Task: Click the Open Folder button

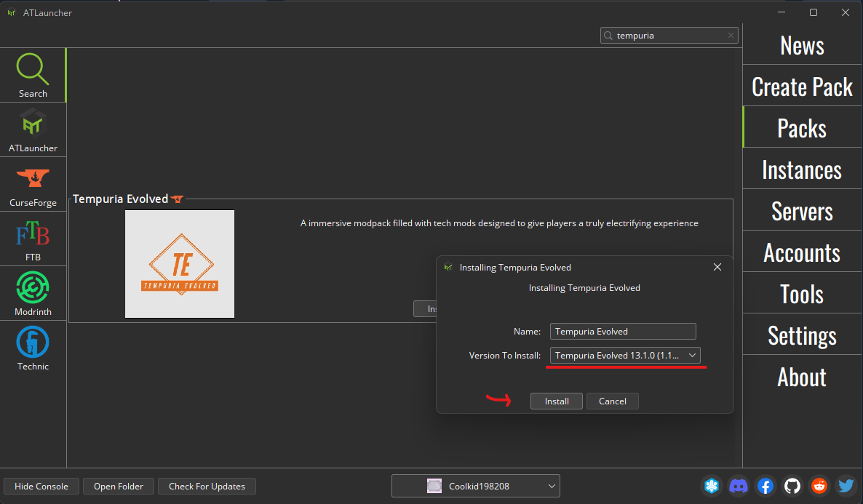Action: (x=119, y=487)
